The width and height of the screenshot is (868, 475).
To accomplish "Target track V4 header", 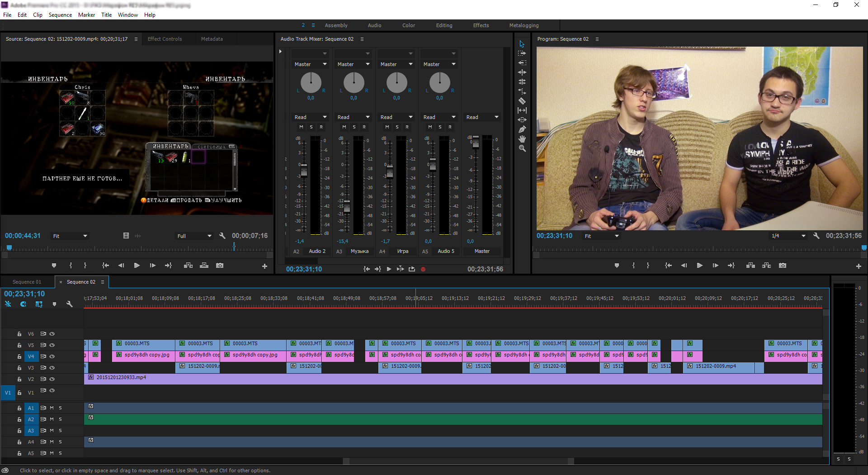I will coord(31,356).
